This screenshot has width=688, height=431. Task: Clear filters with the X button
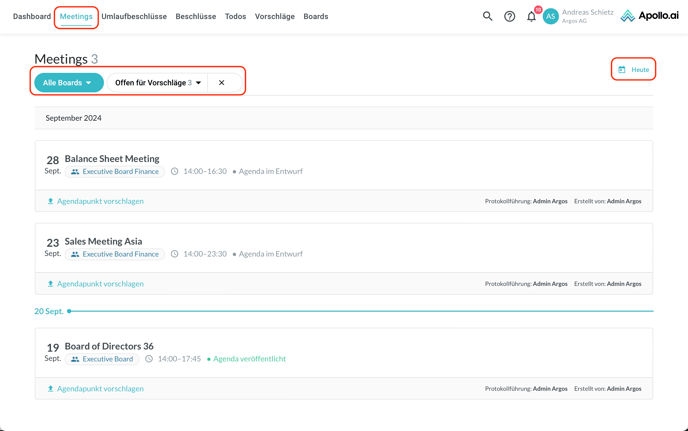[x=222, y=83]
